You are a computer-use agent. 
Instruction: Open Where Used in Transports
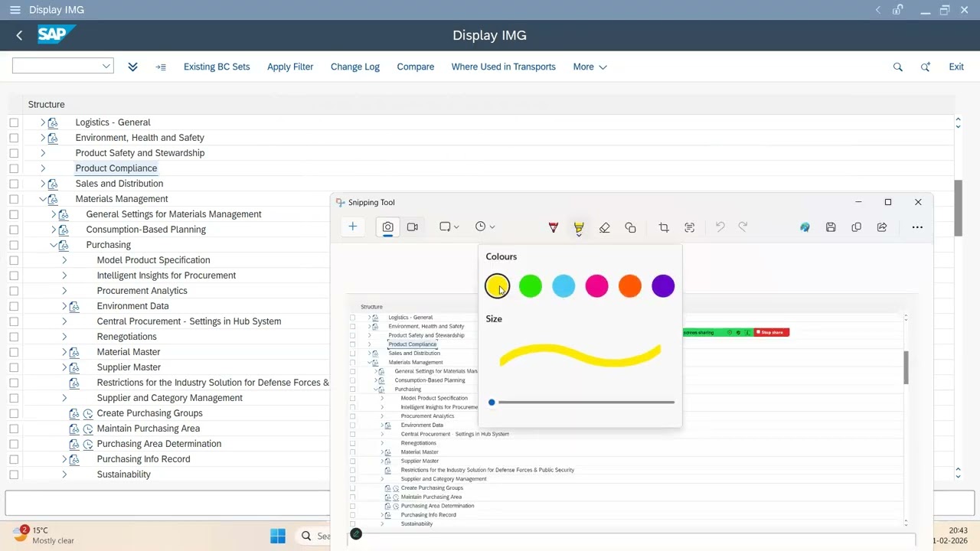coord(504,67)
